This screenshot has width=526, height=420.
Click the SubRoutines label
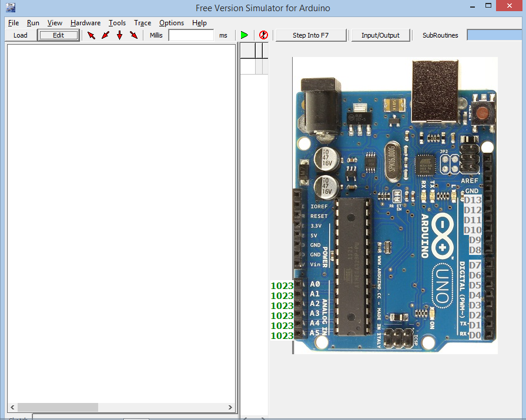coord(440,35)
